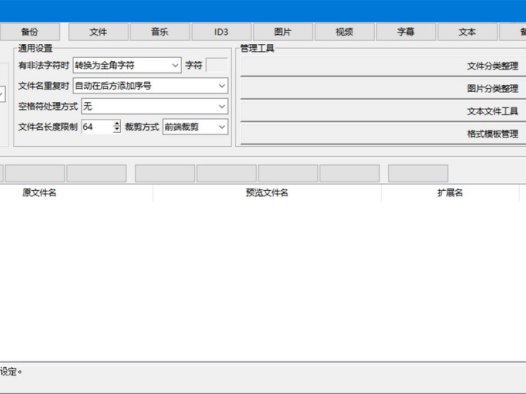Click the 文件名长度限制 value field
The image size is (526, 394).
[x=97, y=127]
